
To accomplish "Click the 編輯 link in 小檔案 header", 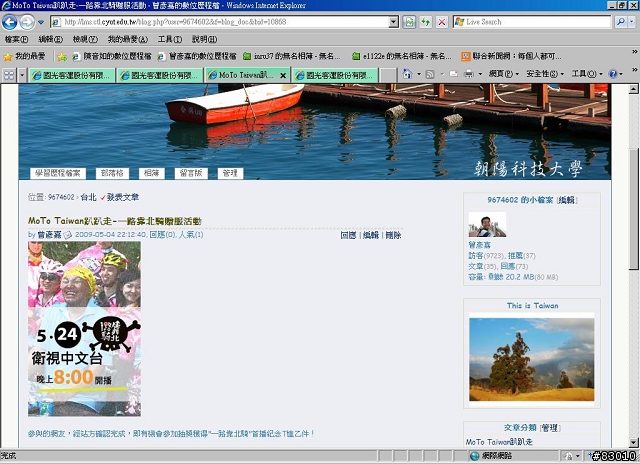I will pyautogui.click(x=567, y=200).
